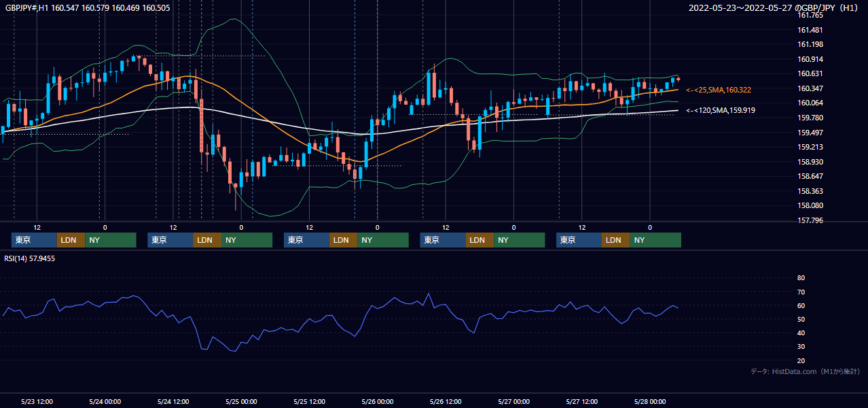Click the 5/27 00:00 time axis label

[514, 401]
